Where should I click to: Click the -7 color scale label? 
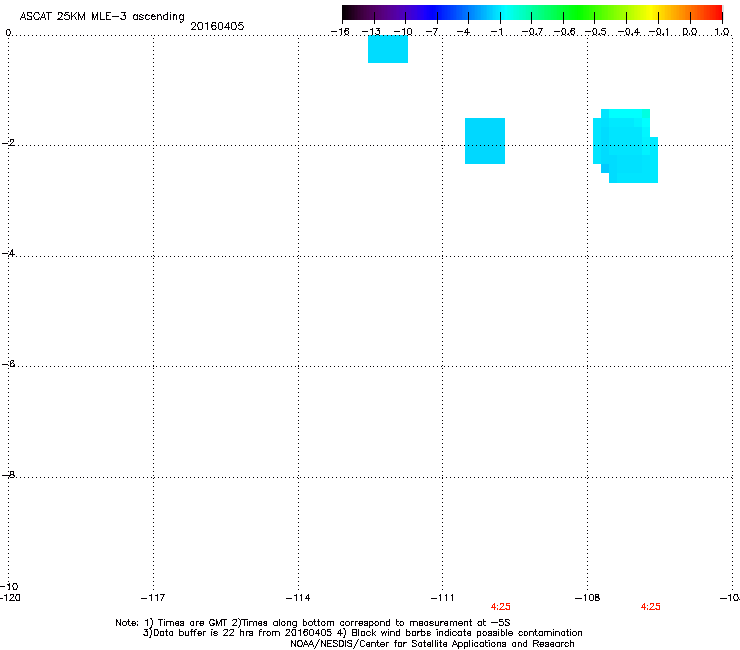(x=432, y=32)
